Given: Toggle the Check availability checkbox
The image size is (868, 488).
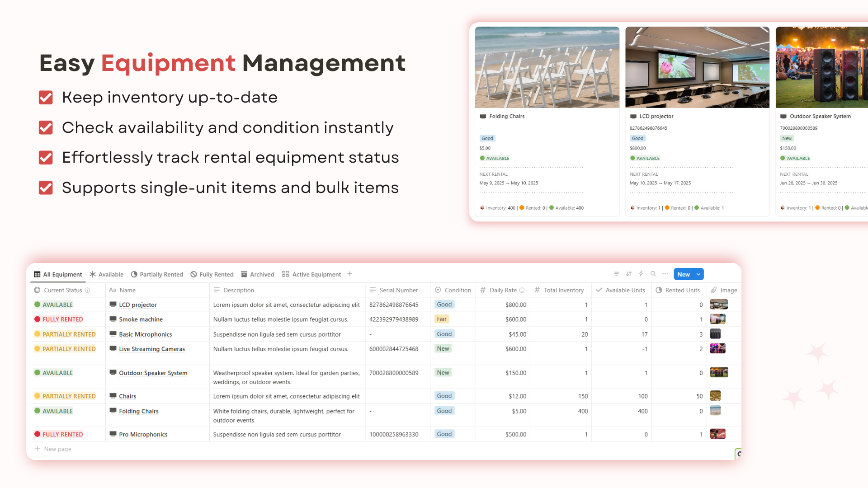Looking at the screenshot, I should click(x=46, y=127).
